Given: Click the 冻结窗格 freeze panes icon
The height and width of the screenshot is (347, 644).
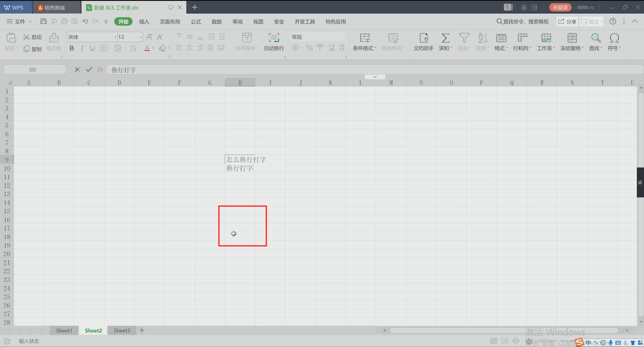Looking at the screenshot, I should [572, 38].
